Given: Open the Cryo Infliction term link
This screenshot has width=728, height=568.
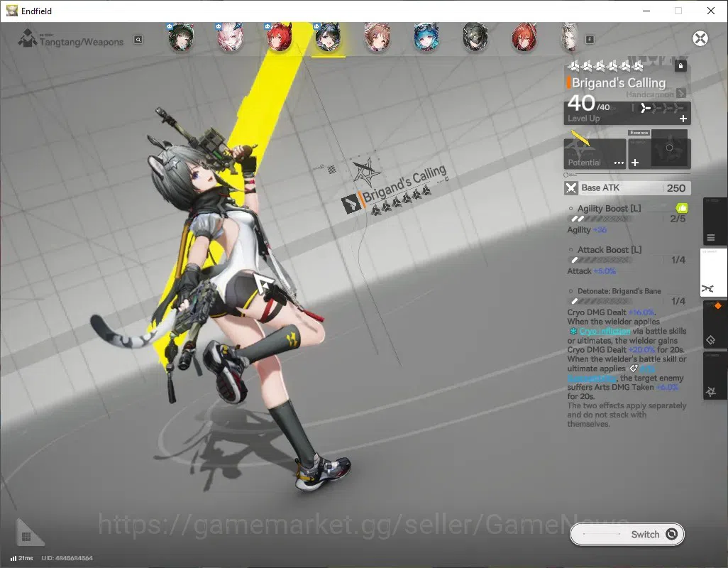Looking at the screenshot, I should click(x=605, y=331).
